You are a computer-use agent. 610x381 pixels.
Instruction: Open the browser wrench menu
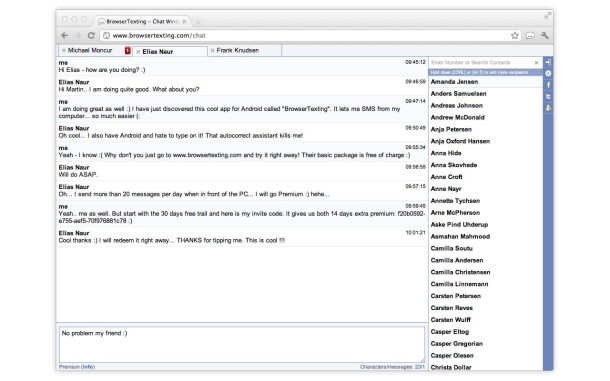coord(545,35)
